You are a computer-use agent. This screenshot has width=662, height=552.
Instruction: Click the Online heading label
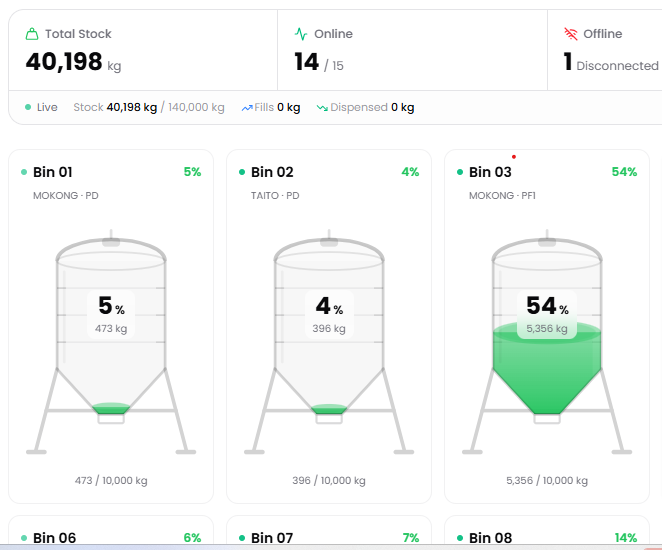(x=333, y=34)
